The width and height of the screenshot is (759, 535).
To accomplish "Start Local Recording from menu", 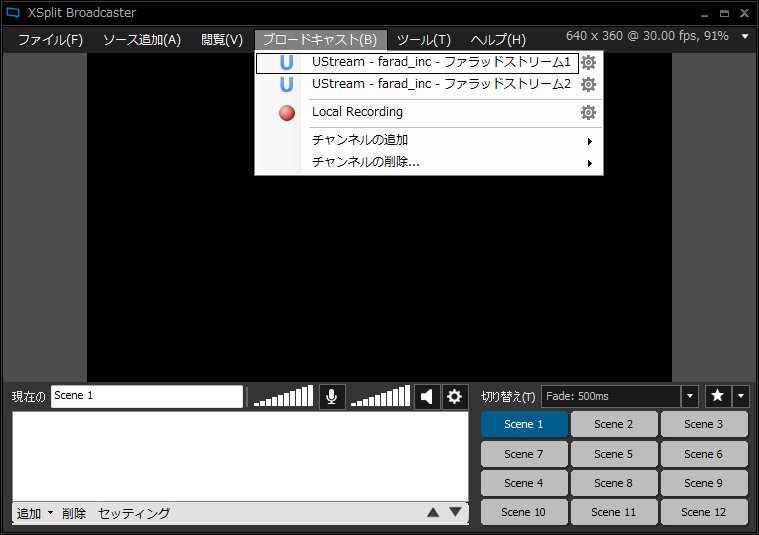I will point(417,112).
